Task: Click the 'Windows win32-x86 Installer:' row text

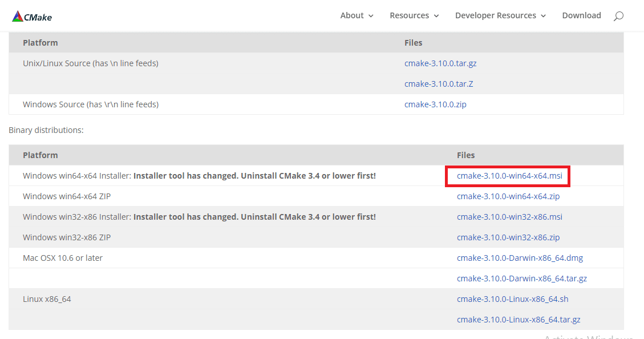Action: click(199, 217)
